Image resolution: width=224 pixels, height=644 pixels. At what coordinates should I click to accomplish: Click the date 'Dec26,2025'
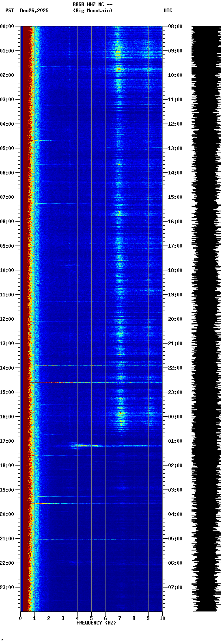click(34, 11)
